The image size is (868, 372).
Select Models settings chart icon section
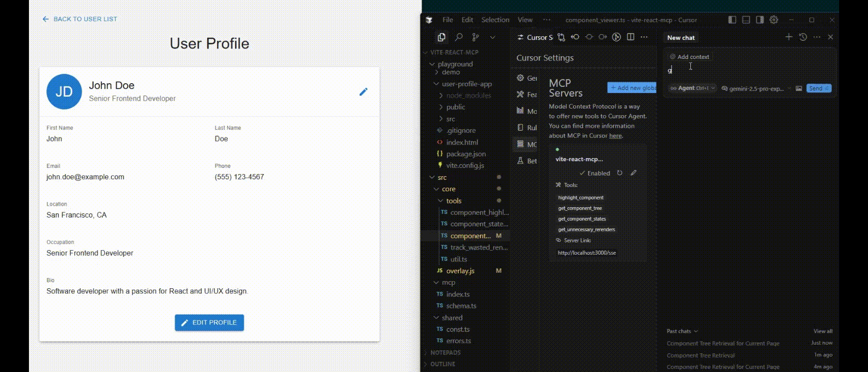click(x=526, y=111)
